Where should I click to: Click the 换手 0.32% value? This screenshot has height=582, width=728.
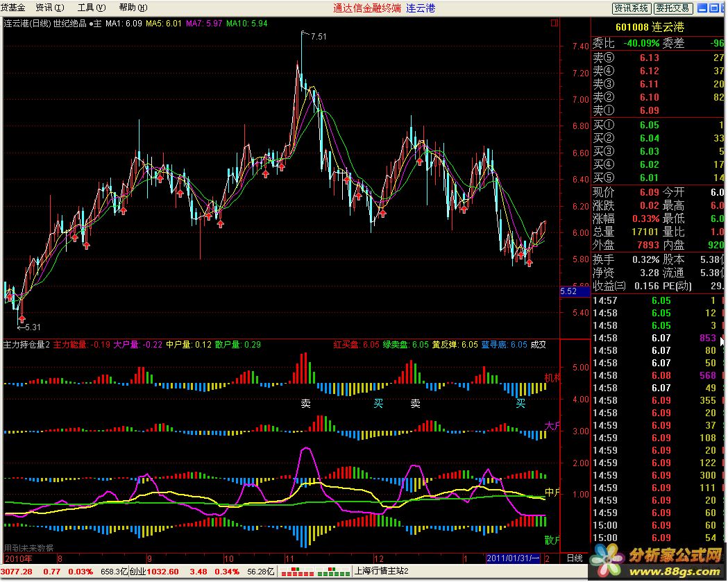(x=646, y=259)
